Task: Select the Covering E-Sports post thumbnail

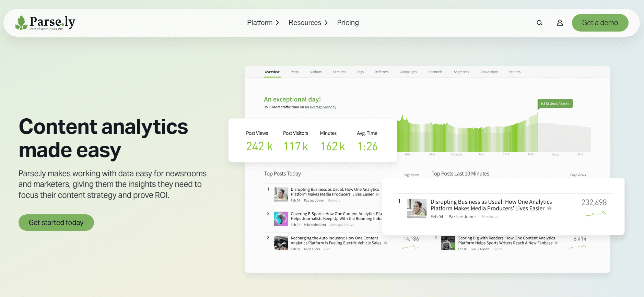Action: tap(281, 219)
